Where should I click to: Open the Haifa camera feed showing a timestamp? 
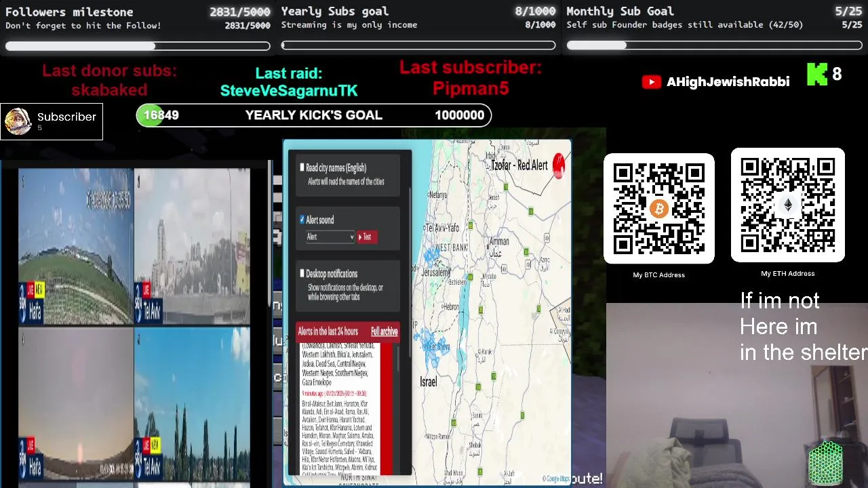pos(76,246)
